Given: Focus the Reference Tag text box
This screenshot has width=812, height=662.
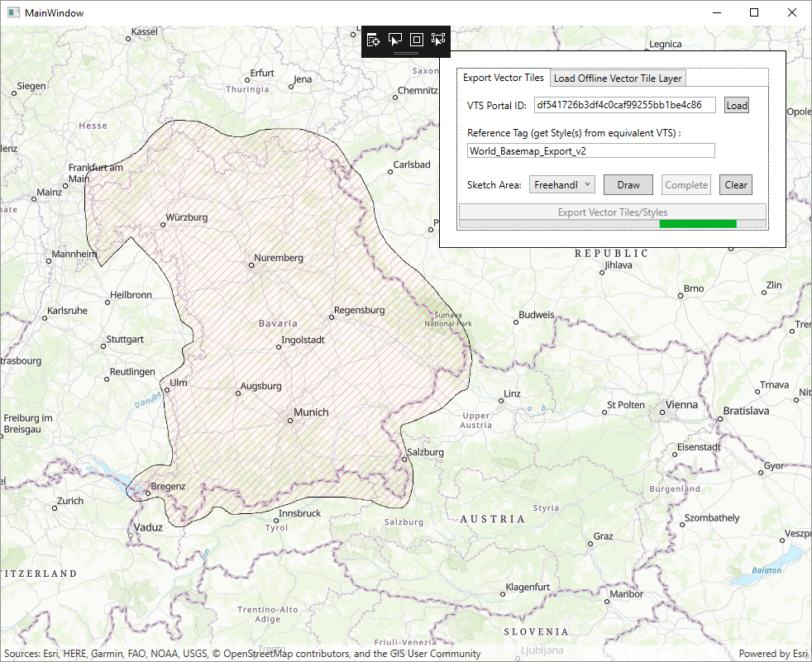Looking at the screenshot, I should point(591,150).
